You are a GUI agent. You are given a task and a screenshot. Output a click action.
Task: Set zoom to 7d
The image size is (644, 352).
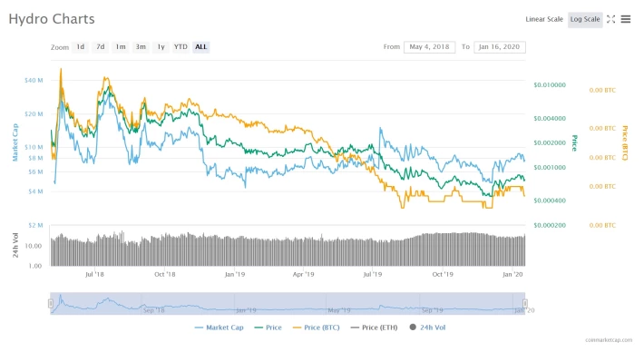point(101,47)
